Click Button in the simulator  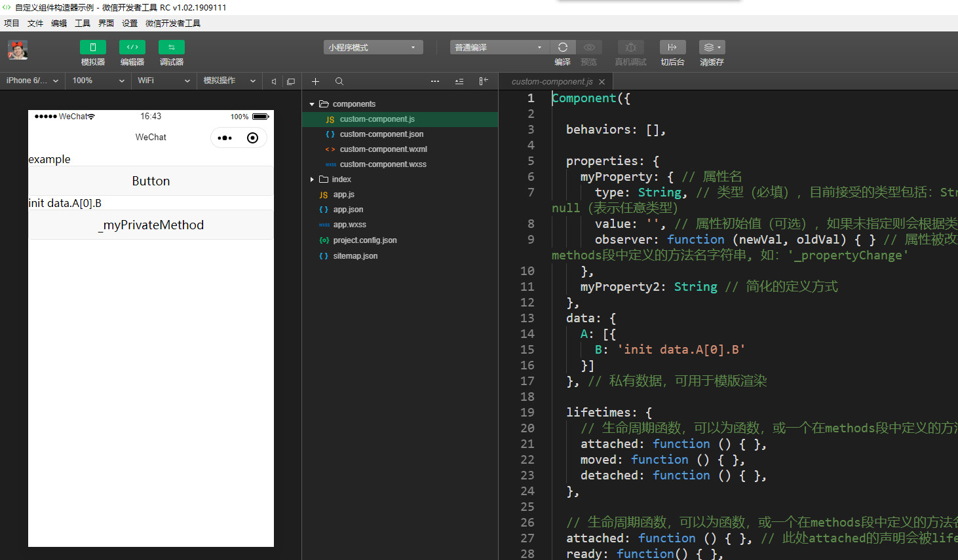click(151, 181)
